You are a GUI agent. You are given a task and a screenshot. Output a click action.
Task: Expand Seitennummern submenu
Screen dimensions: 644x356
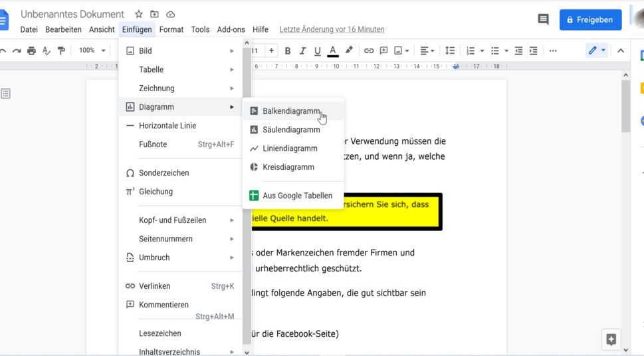pos(180,239)
